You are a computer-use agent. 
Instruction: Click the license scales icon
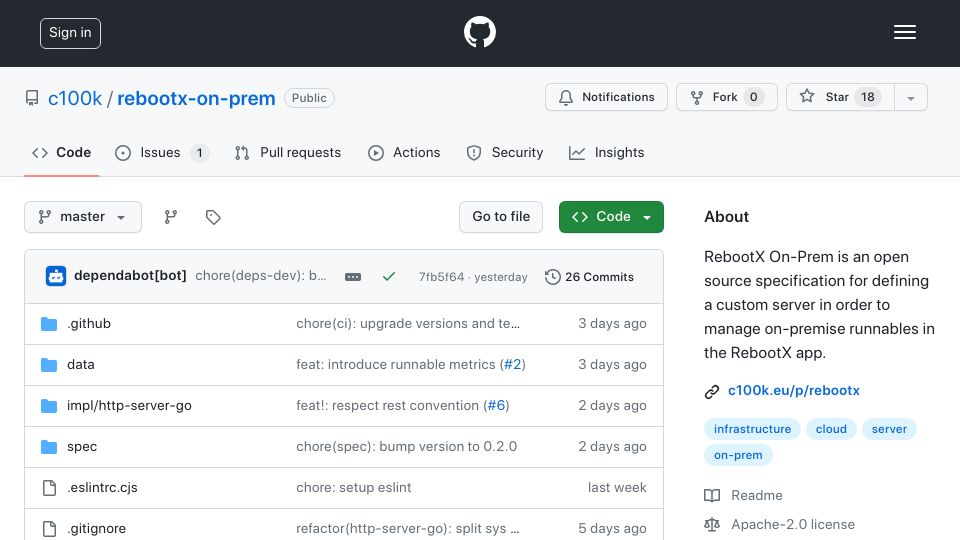(711, 525)
